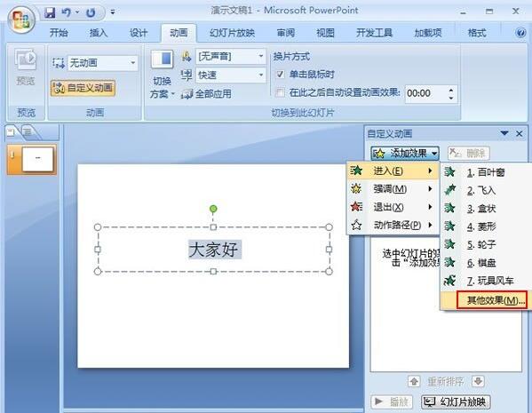This screenshot has width=532, height=413.
Task: Expand the 无动画 animation dropdown
Action: [x=133, y=63]
